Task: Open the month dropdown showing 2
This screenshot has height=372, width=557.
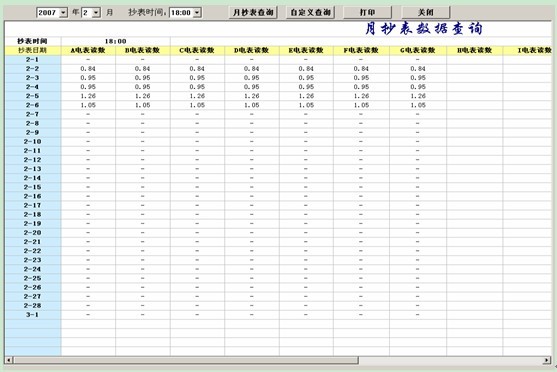Action: (x=96, y=13)
